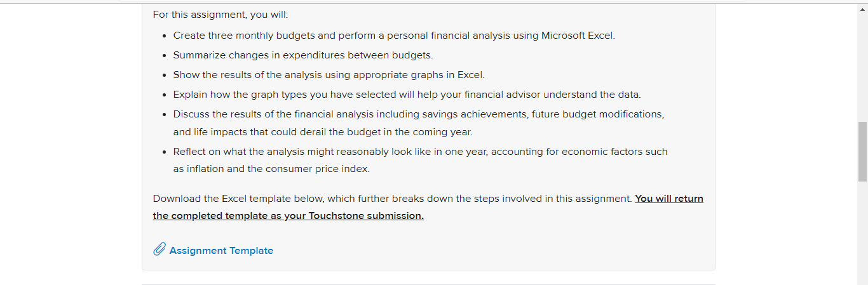The width and height of the screenshot is (868, 285).
Task: Click the scrollbar up arrow
Action: click(x=862, y=10)
